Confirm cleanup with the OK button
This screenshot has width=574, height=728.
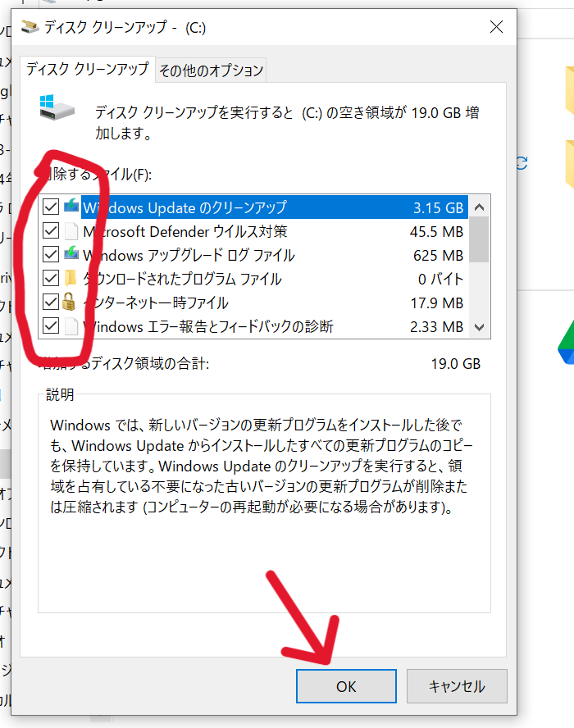(x=346, y=686)
